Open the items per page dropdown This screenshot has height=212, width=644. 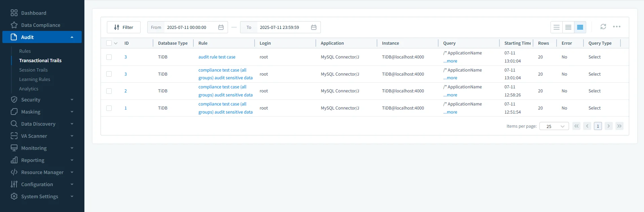(554, 126)
